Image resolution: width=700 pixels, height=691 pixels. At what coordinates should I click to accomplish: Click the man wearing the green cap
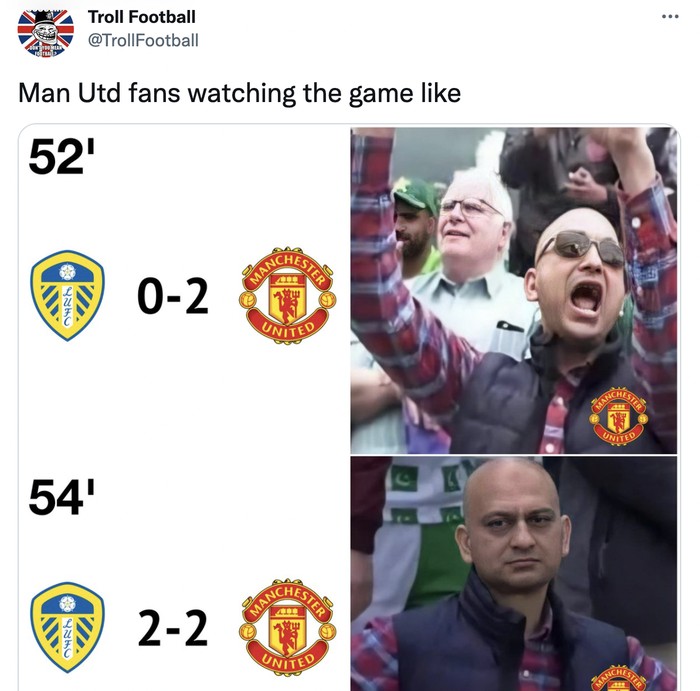click(415, 223)
